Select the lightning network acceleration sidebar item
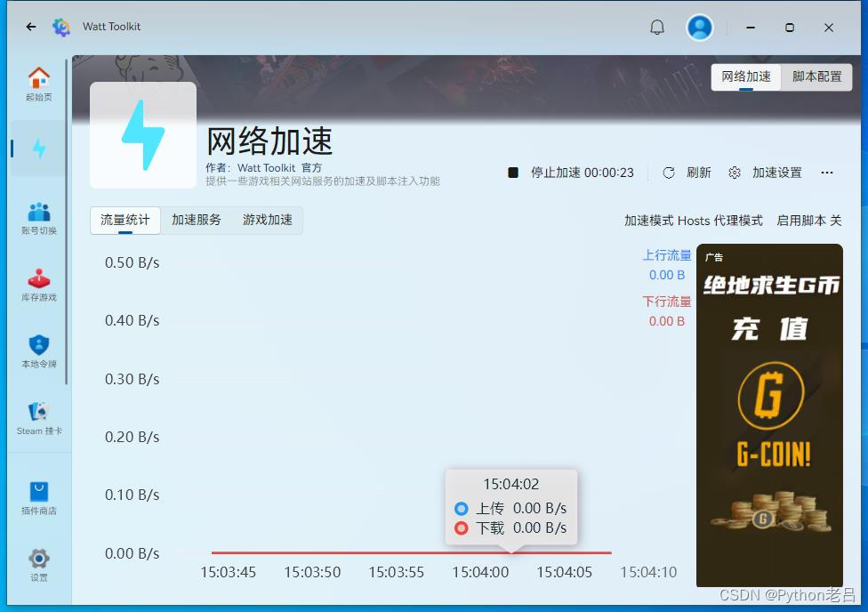 coord(39,149)
